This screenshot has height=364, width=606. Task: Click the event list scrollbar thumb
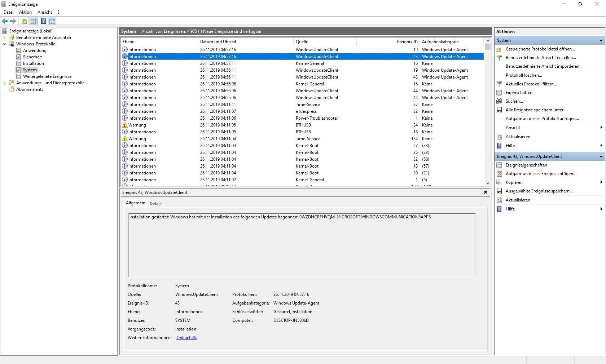tap(488, 47)
